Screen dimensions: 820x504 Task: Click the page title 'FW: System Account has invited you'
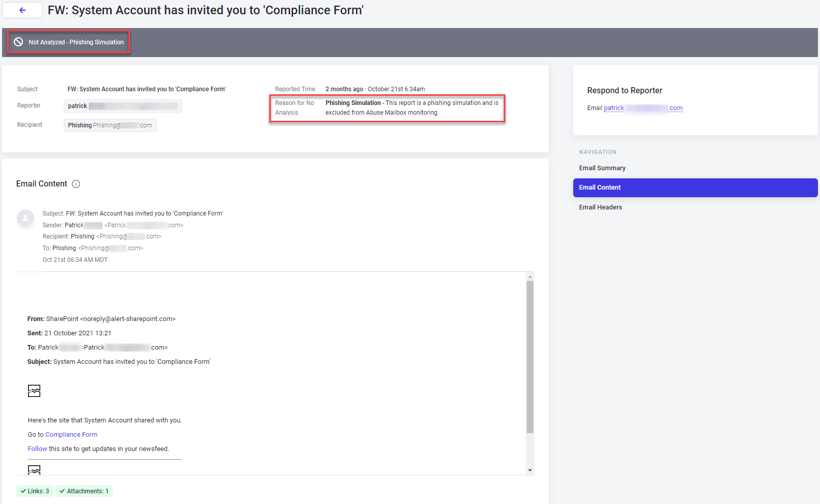click(206, 10)
